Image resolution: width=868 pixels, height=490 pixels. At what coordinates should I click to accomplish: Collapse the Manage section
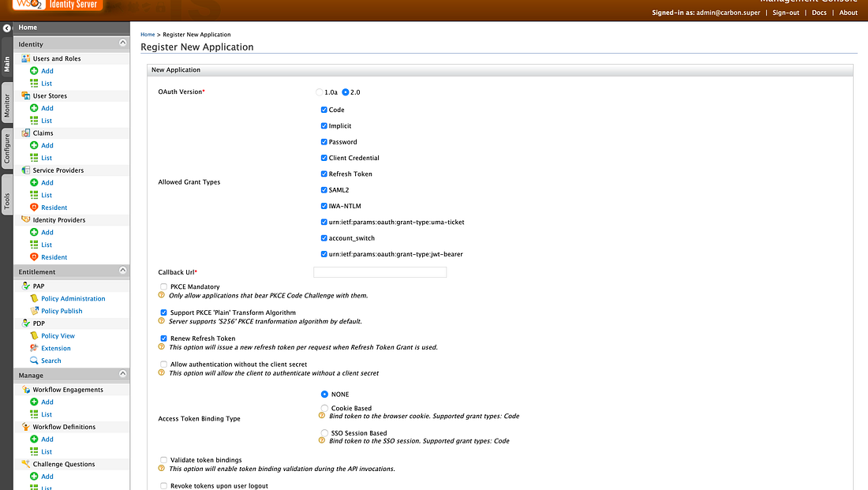122,375
